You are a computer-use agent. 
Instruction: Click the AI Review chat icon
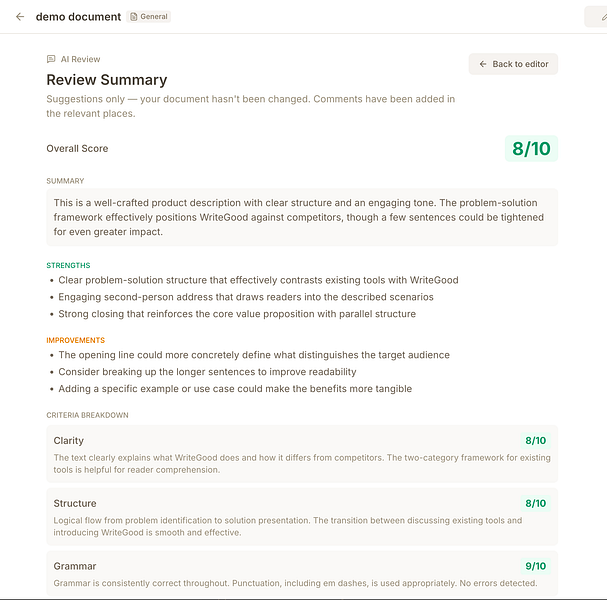(51, 60)
